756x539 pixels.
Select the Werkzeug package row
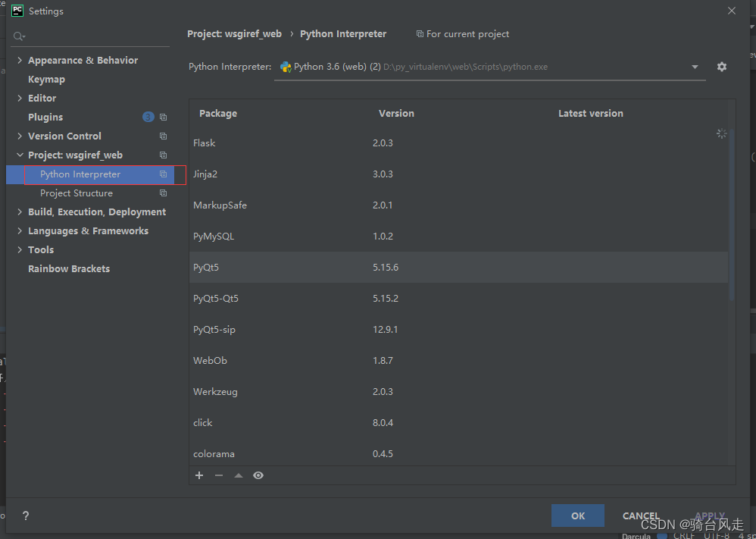458,391
